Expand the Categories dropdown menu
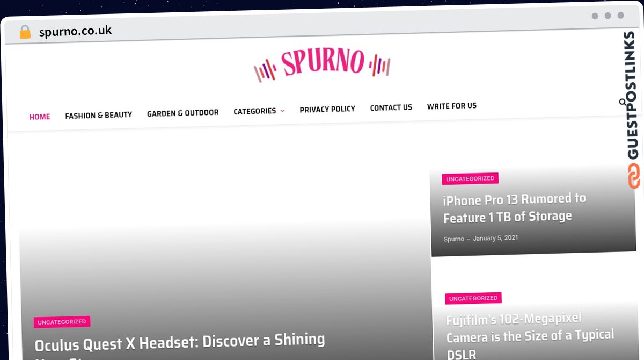This screenshot has width=644, height=360. coord(259,111)
